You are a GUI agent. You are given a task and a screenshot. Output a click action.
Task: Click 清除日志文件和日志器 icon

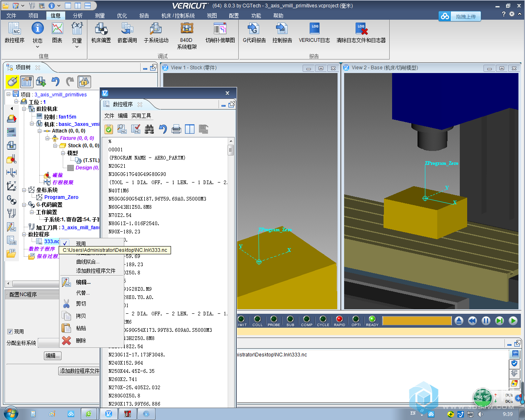pyautogui.click(x=361, y=32)
